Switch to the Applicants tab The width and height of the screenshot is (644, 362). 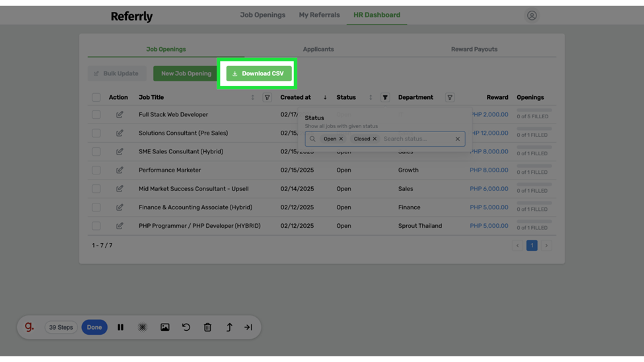coord(318,49)
